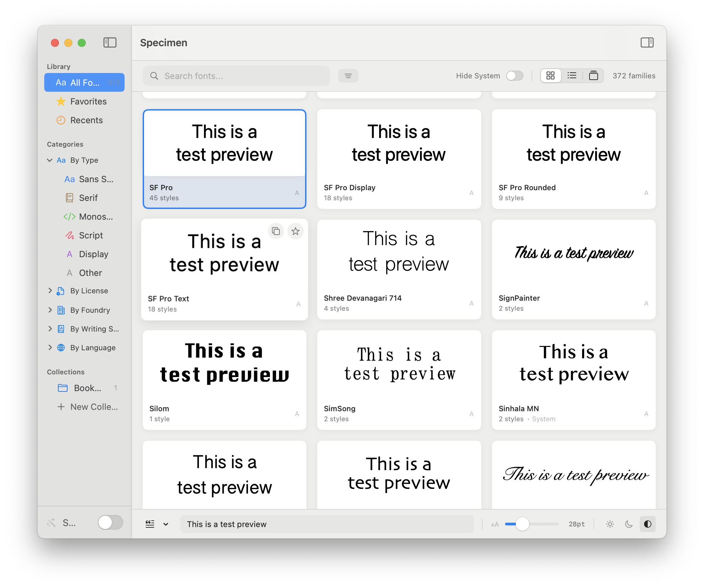Open the Recents list
This screenshot has width=704, height=588.
tap(86, 120)
